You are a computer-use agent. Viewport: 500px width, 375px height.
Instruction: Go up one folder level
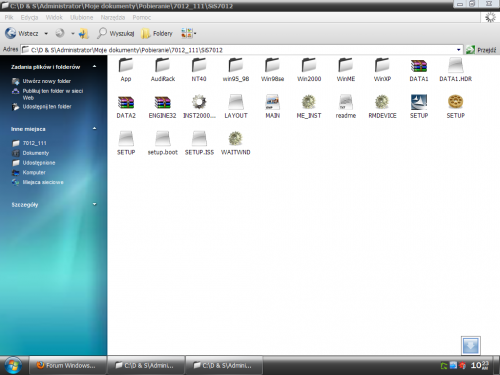(84, 33)
